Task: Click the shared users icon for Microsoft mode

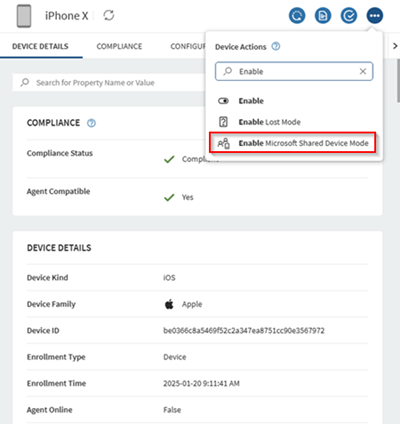Action: coord(223,143)
